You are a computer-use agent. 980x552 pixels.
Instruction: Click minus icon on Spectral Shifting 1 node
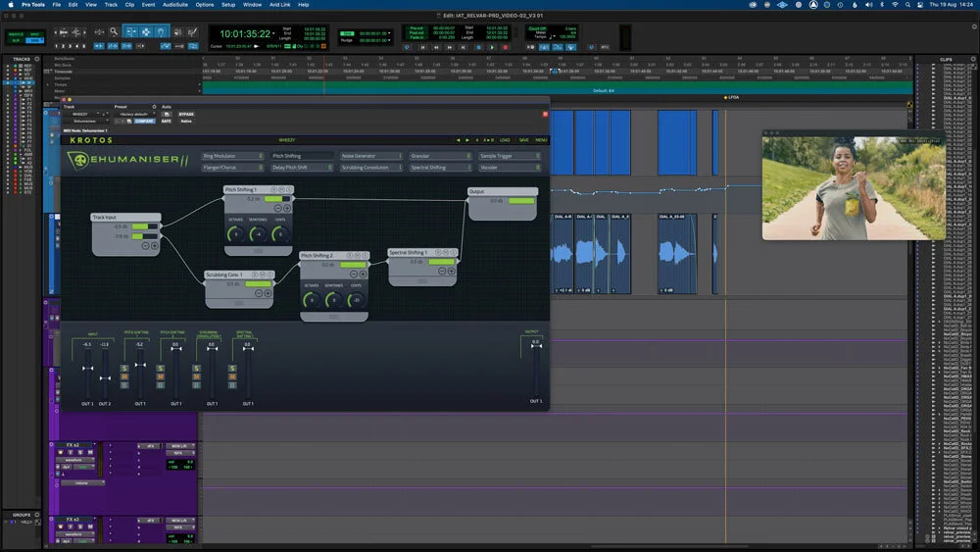[442, 272]
